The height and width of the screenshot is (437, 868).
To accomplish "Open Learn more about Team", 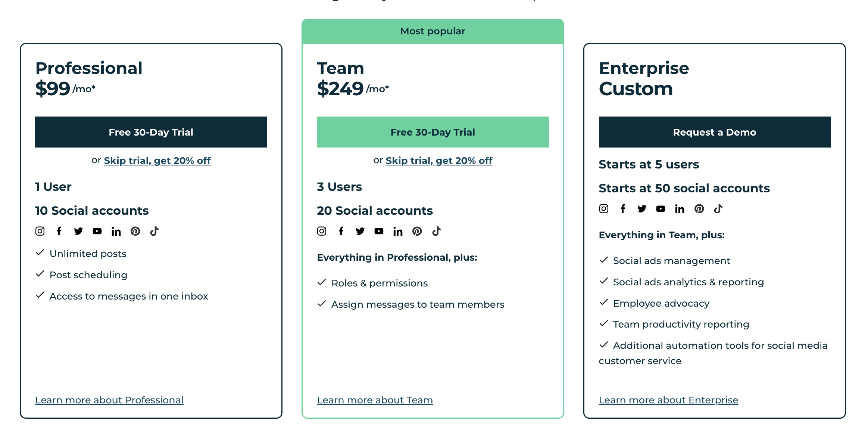I will (x=375, y=400).
